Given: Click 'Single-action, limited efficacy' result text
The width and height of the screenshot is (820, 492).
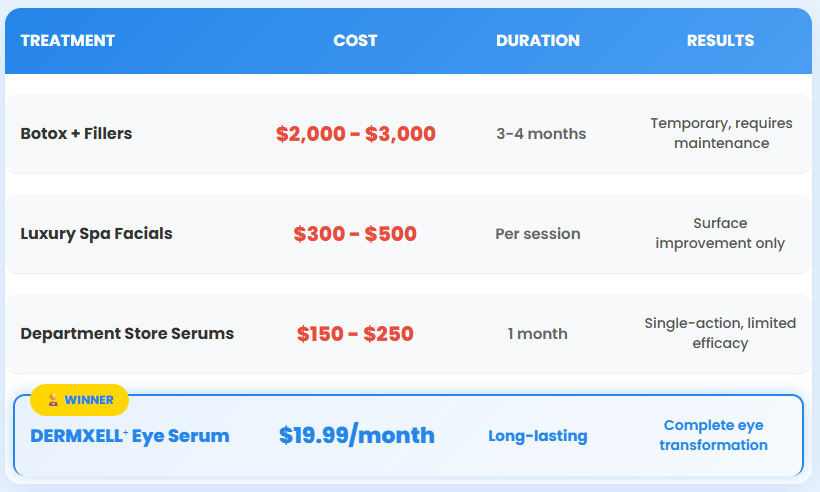Looking at the screenshot, I should 720,333.
